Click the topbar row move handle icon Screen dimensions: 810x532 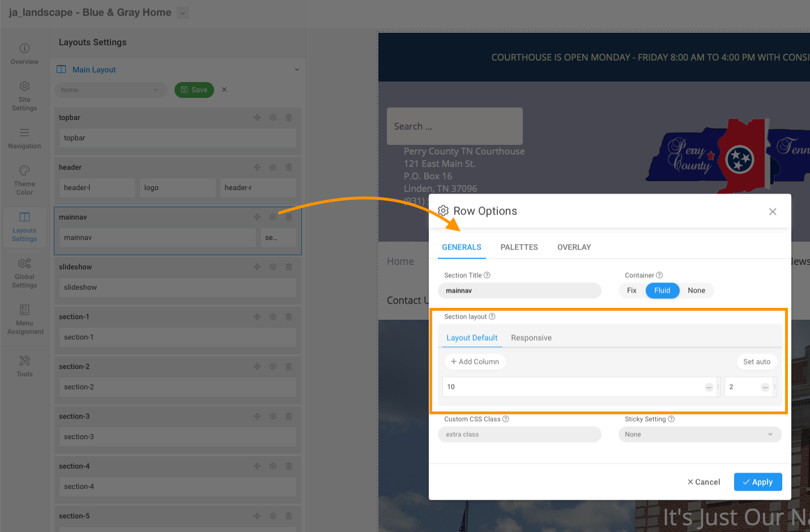pyautogui.click(x=257, y=118)
